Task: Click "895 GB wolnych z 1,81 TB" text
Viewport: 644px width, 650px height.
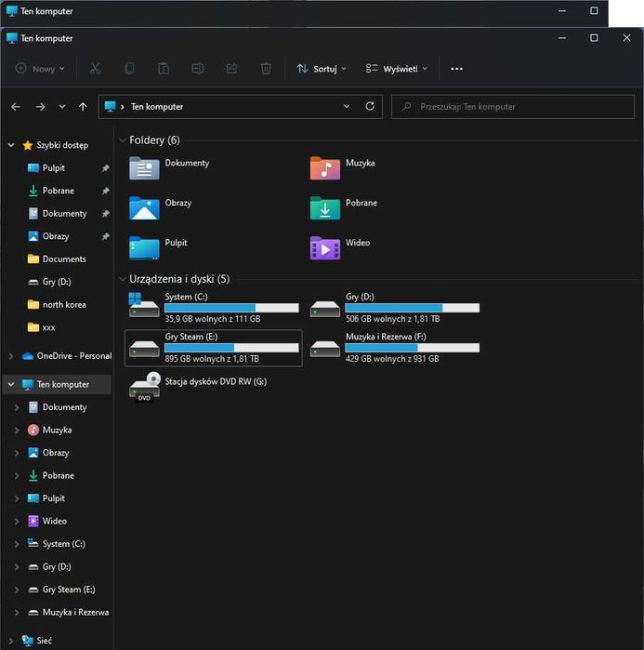Action: coord(212,359)
